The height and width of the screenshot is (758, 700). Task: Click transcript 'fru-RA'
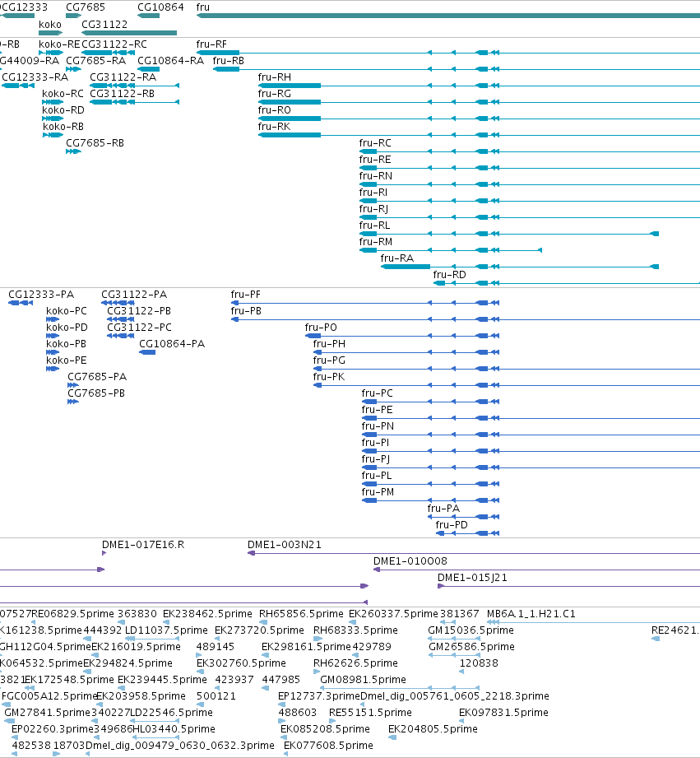[397, 258]
